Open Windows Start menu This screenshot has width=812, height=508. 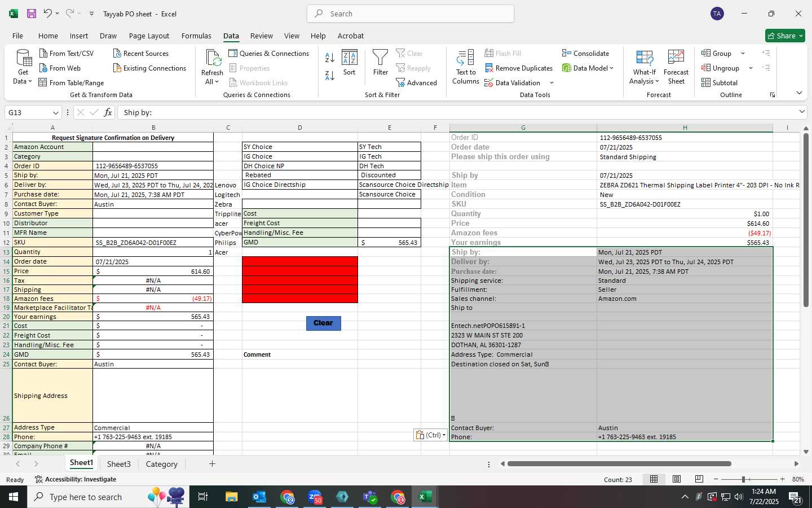pos(14,497)
